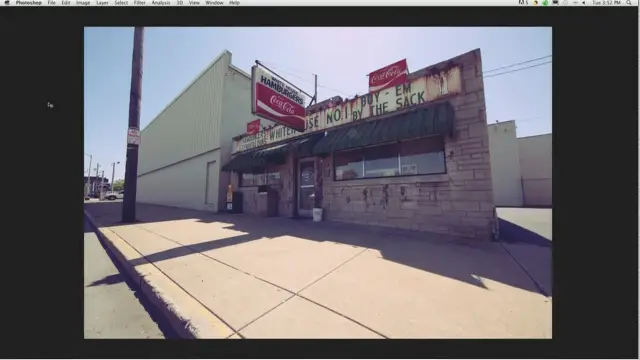Open the Edit menu
This screenshot has height=360, width=640.
[x=66, y=2]
